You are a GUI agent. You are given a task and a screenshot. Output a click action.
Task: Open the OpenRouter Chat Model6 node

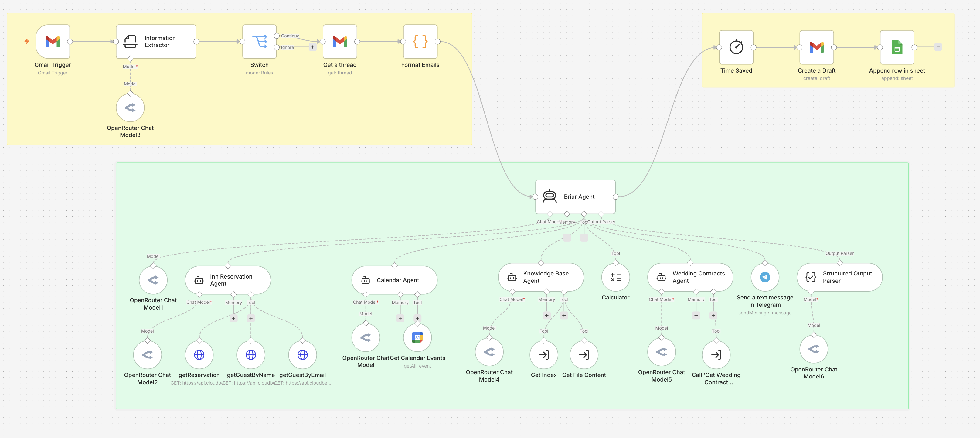click(814, 349)
